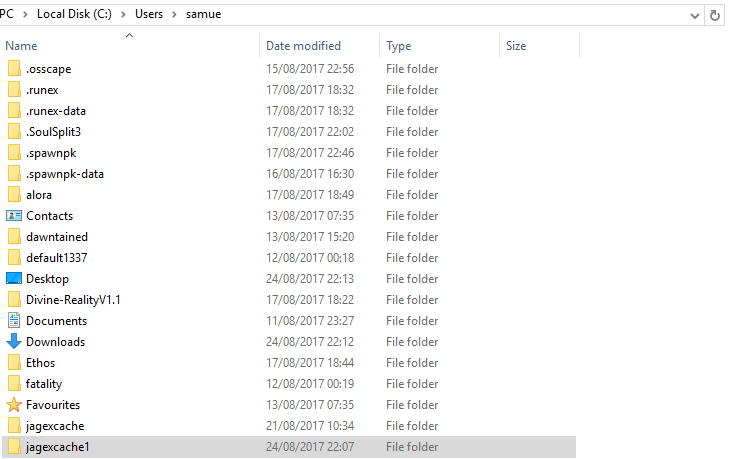The height and width of the screenshot is (459, 733).
Task: Expand chevron after Local Disk (C:)
Action: tap(123, 14)
